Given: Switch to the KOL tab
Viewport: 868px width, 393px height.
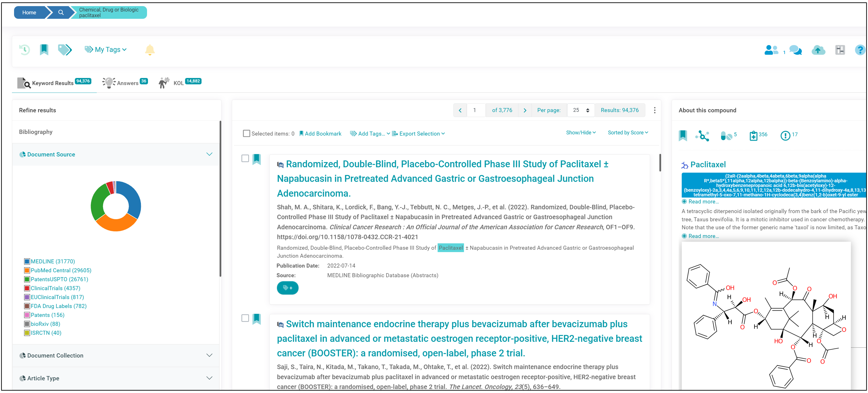Looking at the screenshot, I should pyautogui.click(x=180, y=83).
